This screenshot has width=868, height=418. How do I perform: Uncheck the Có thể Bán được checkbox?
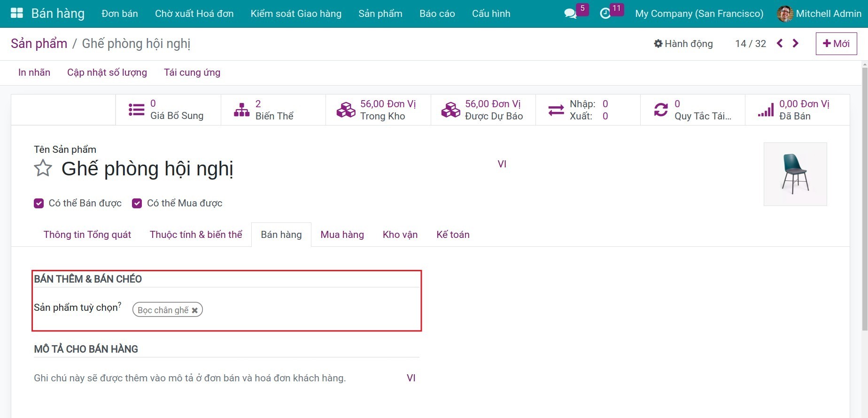(x=39, y=203)
